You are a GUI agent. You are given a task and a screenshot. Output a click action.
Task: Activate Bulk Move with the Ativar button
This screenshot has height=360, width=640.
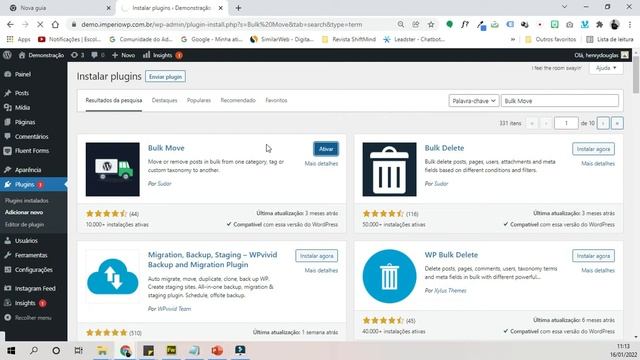326,149
